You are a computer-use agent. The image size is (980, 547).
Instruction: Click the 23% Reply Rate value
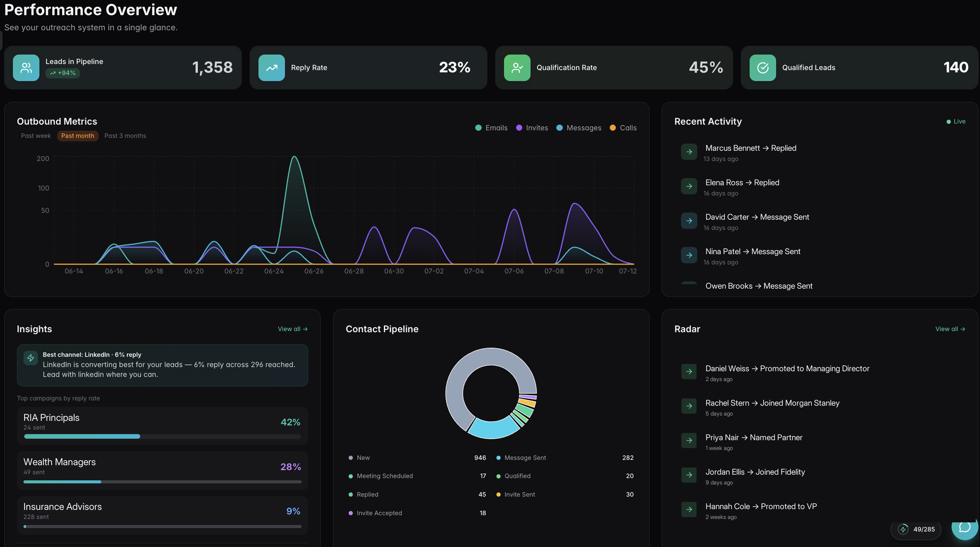[455, 67]
